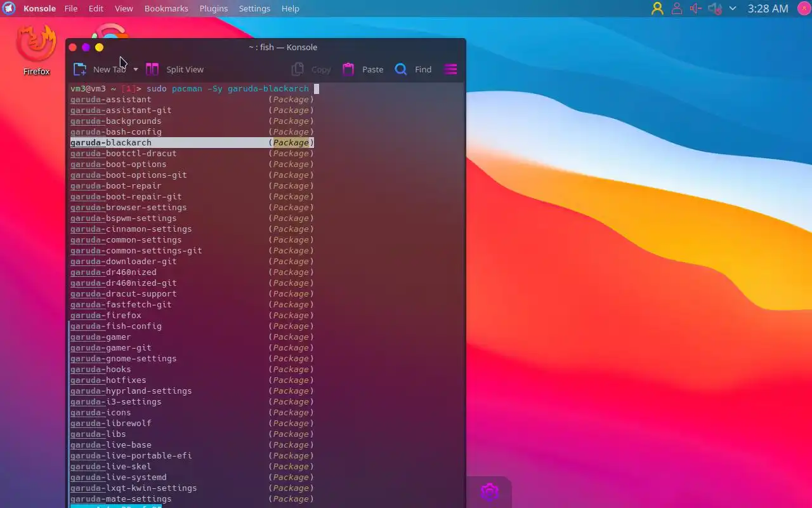Select the garuda-gamer-git completion
The image size is (812, 508).
click(x=192, y=347)
